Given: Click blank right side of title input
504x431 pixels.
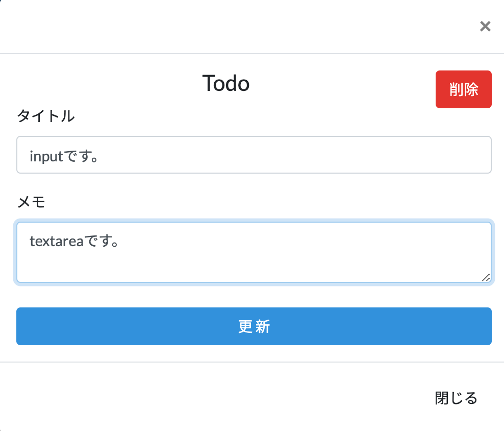Looking at the screenshot, I should click(x=357, y=155).
